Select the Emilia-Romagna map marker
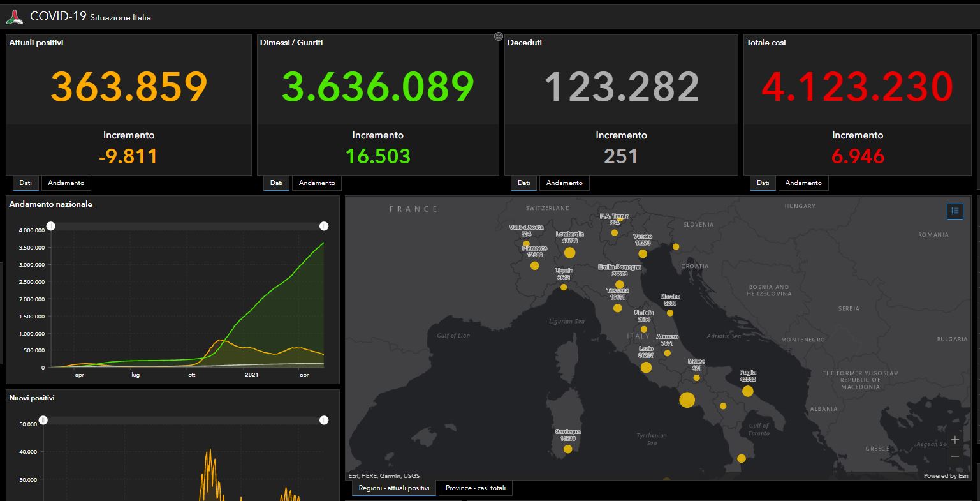Viewport: 980px width, 501px height. pos(619,285)
